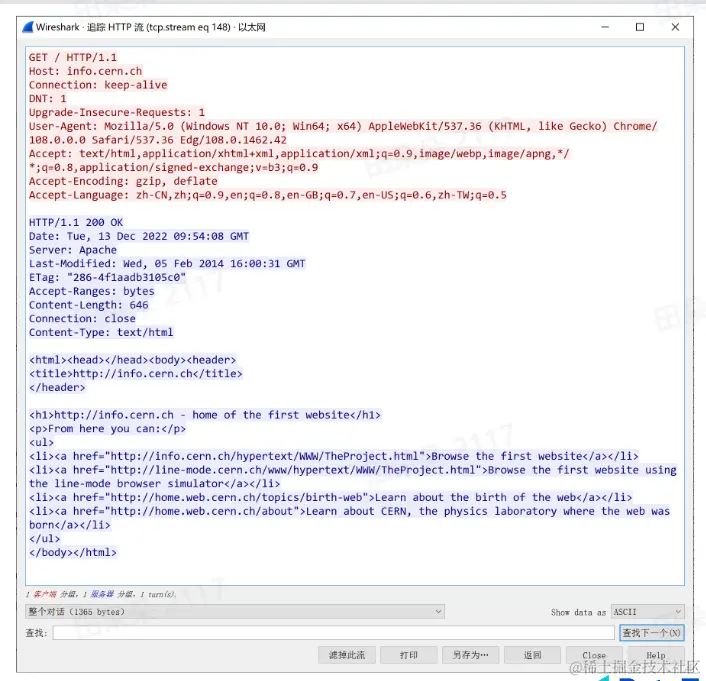
Task: Click the 返回 back button
Action: pyautogui.click(x=532, y=655)
